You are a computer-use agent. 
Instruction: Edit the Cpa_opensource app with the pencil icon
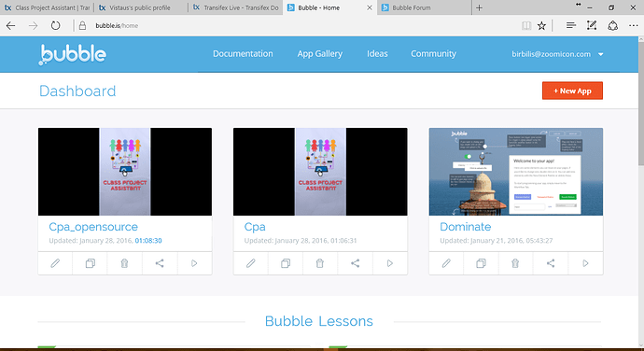(x=55, y=263)
